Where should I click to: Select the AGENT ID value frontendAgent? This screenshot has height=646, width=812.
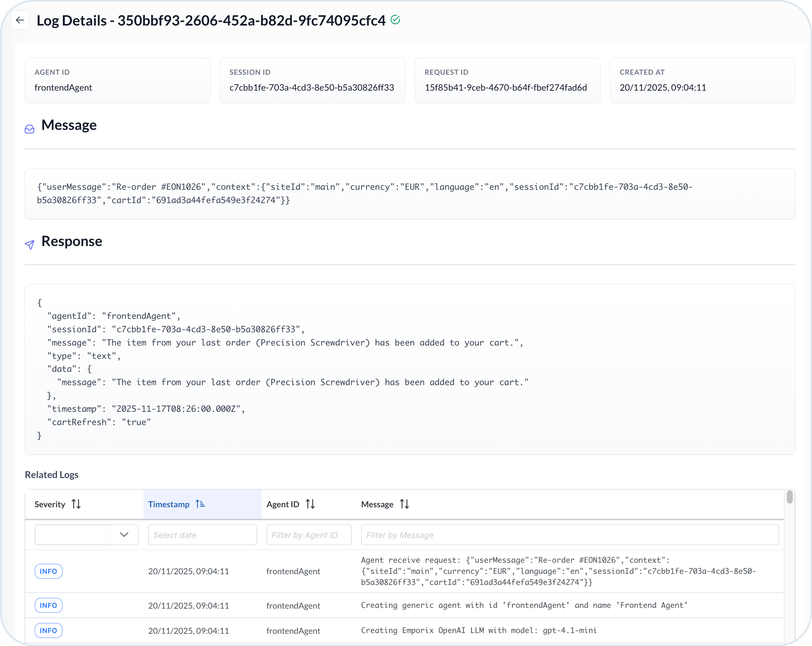coord(63,87)
